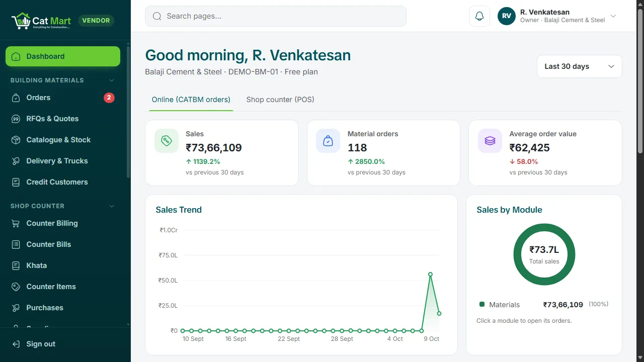
Task: Click the main page scrollbar
Action: click(x=640, y=80)
